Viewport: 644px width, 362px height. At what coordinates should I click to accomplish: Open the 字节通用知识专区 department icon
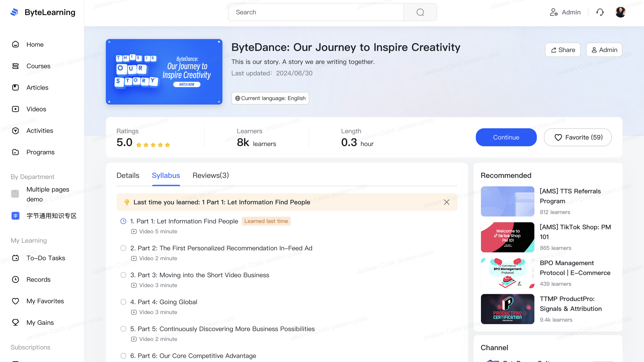[15, 216]
